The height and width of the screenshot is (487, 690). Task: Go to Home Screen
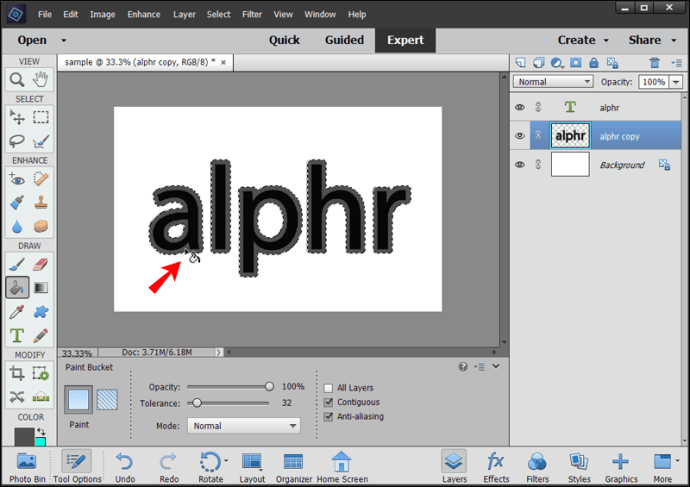tap(342, 468)
